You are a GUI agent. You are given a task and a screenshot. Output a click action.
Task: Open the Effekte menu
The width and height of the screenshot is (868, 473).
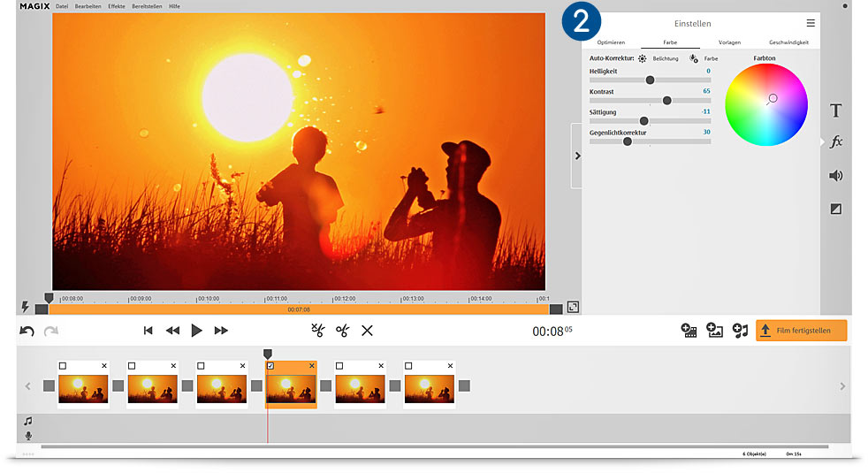[117, 7]
